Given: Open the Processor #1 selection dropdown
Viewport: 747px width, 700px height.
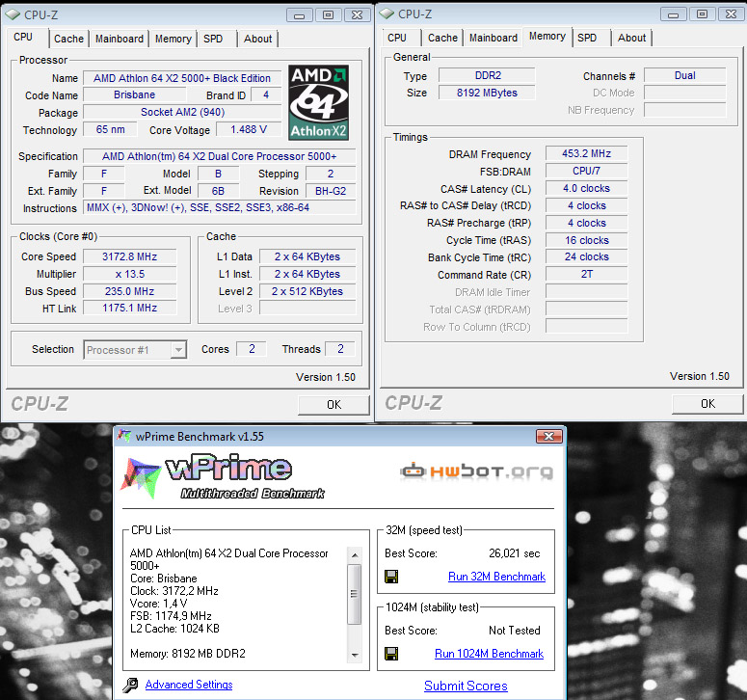Looking at the screenshot, I should pos(178,350).
